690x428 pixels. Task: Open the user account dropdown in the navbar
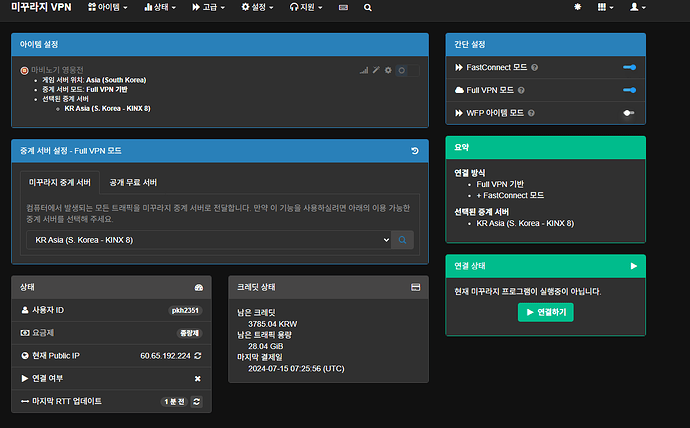638,7
